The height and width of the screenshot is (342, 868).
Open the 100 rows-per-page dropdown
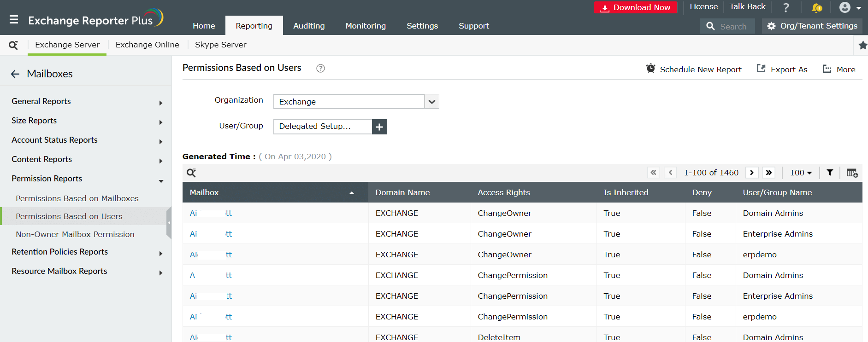pos(801,173)
